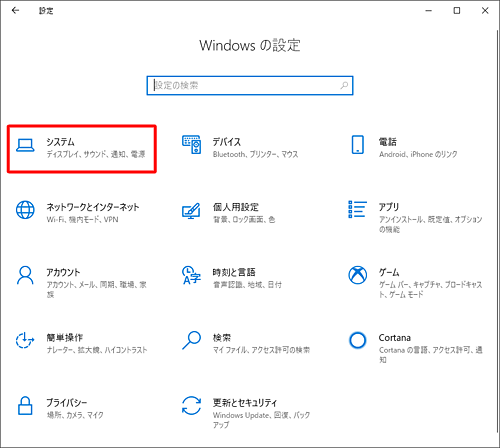
Task: Open the アカウント person icon
Action: click(x=25, y=275)
